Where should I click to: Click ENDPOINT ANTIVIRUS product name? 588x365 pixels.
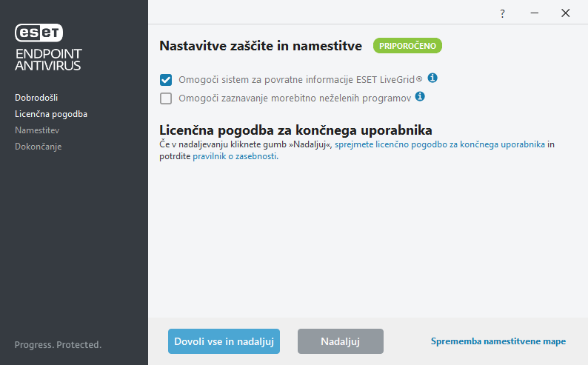pos(48,59)
